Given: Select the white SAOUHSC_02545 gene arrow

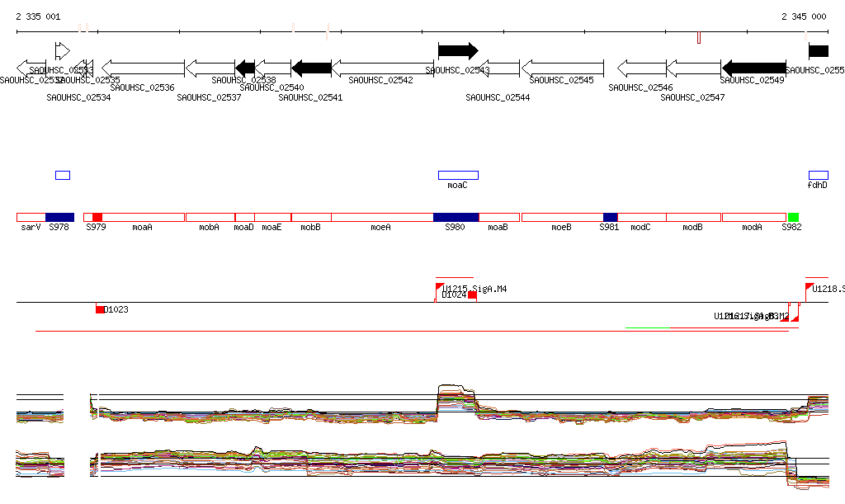Looking at the screenshot, I should click(x=563, y=68).
